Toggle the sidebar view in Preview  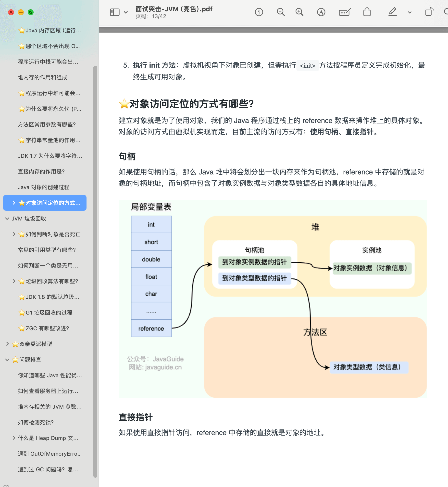pos(114,12)
